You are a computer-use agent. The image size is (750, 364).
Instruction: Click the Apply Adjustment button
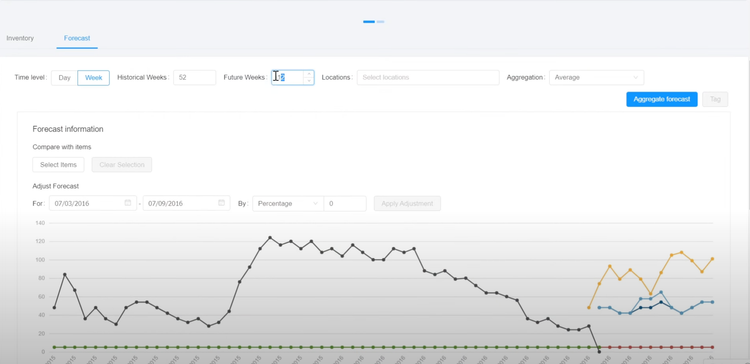[407, 203]
